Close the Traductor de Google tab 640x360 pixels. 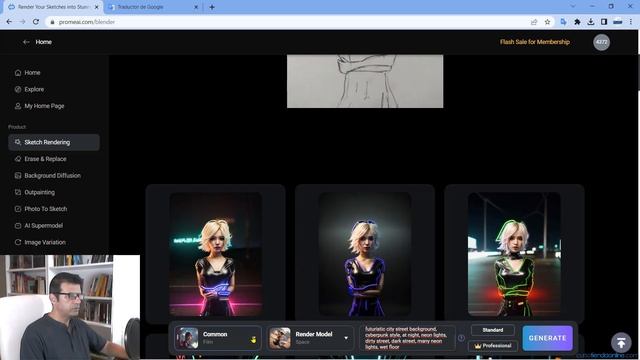pyautogui.click(x=196, y=7)
